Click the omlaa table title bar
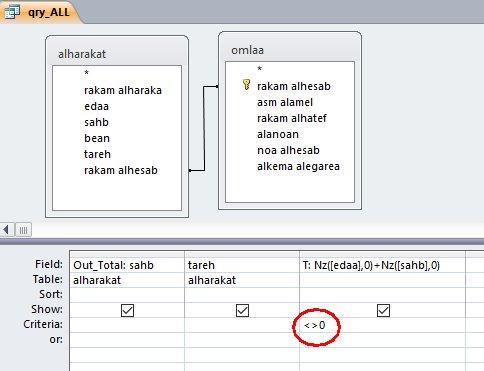 point(290,50)
